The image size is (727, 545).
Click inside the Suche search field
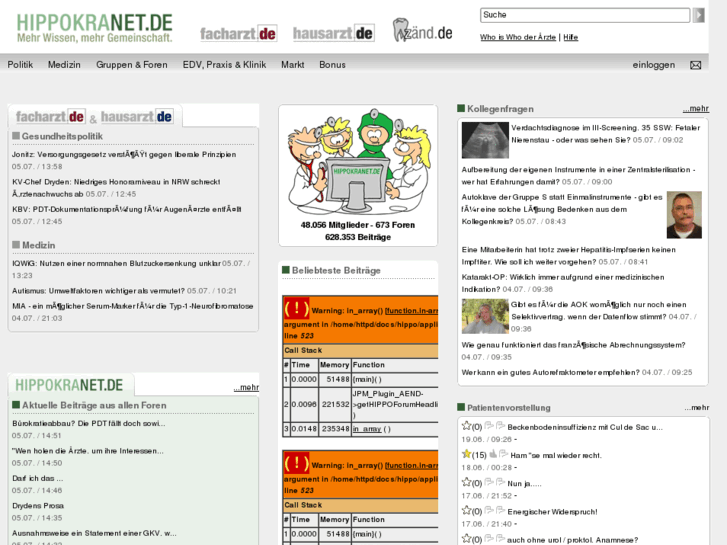point(585,15)
